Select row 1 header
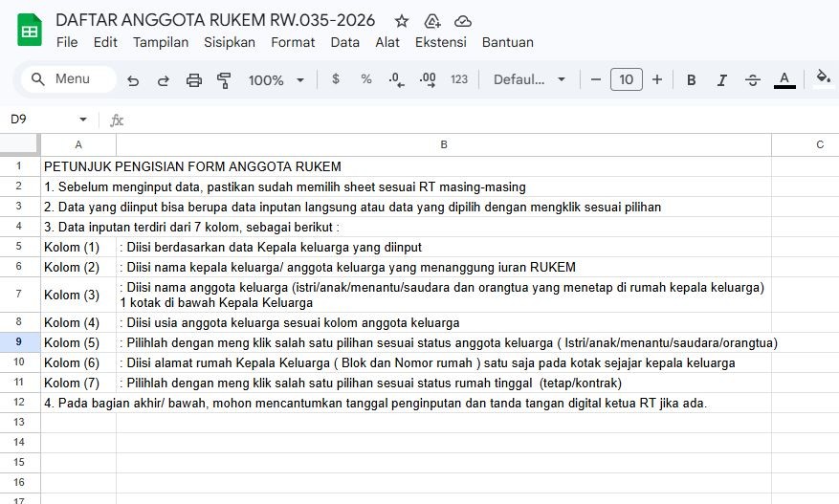Screen dimensions: 839x504 click(19, 166)
